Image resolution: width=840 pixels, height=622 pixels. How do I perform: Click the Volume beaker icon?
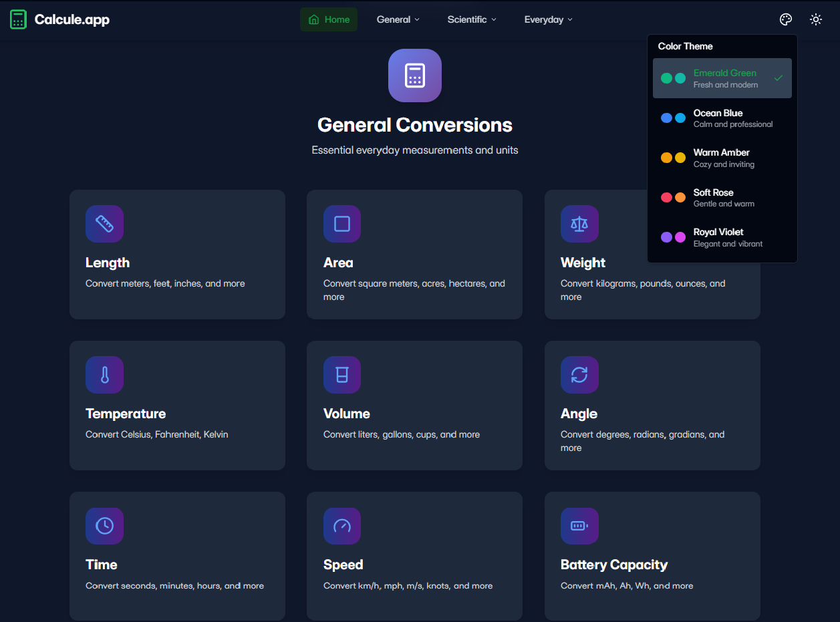pos(342,375)
